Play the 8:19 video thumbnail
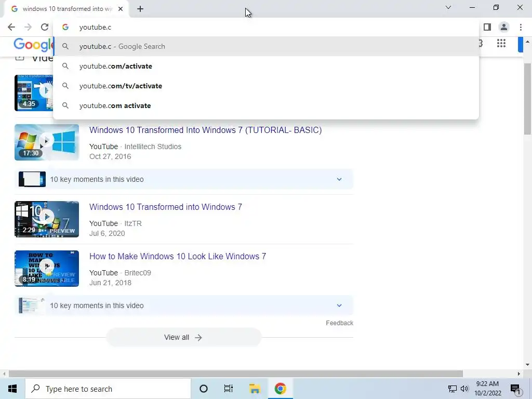The width and height of the screenshot is (532, 399). tap(47, 269)
